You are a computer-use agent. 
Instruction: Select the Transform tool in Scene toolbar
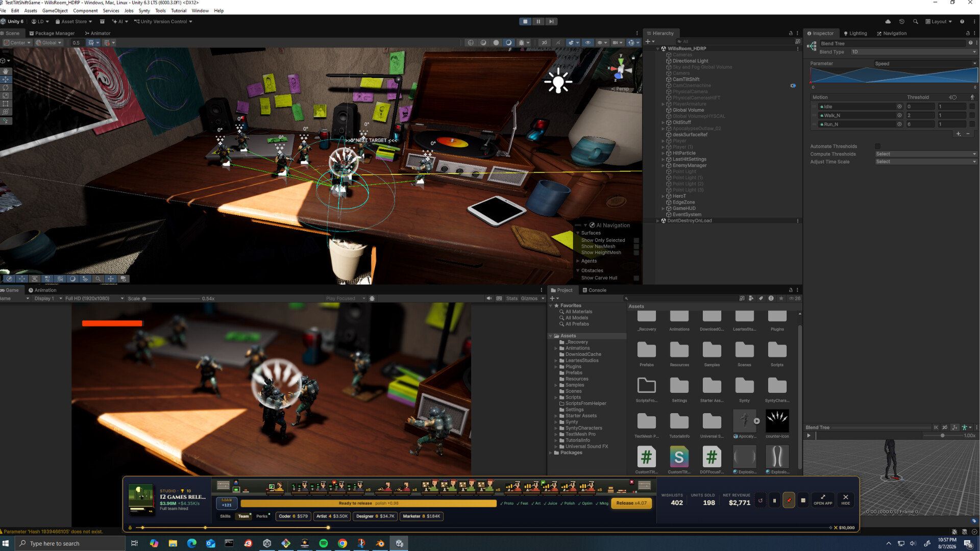pyautogui.click(x=6, y=112)
